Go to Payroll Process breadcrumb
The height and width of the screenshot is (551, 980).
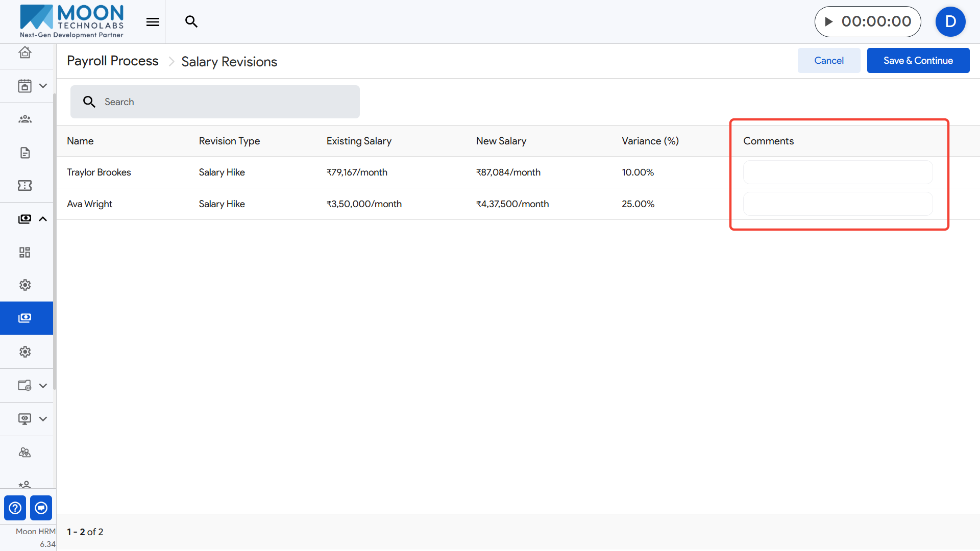point(112,61)
